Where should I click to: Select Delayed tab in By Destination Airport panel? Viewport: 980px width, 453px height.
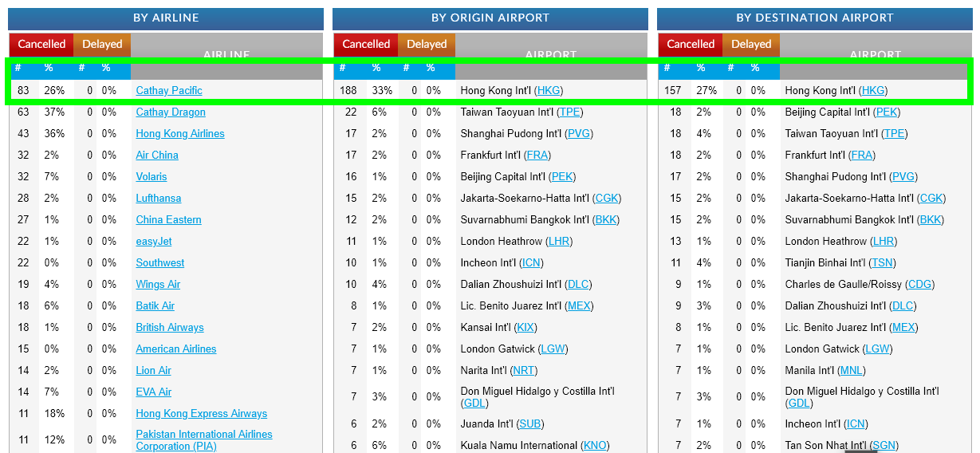[751, 45]
